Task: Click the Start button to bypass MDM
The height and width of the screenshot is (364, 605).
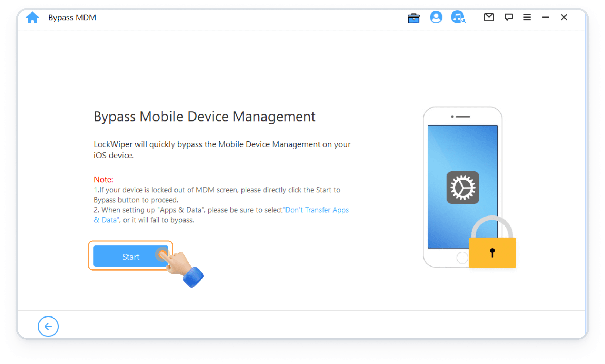Action: coord(131,256)
